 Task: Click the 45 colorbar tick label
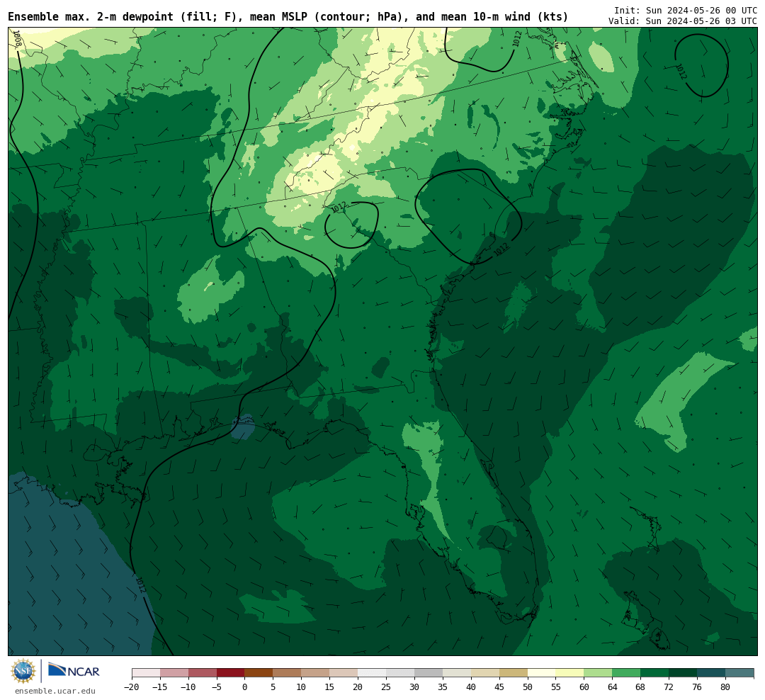(x=499, y=687)
